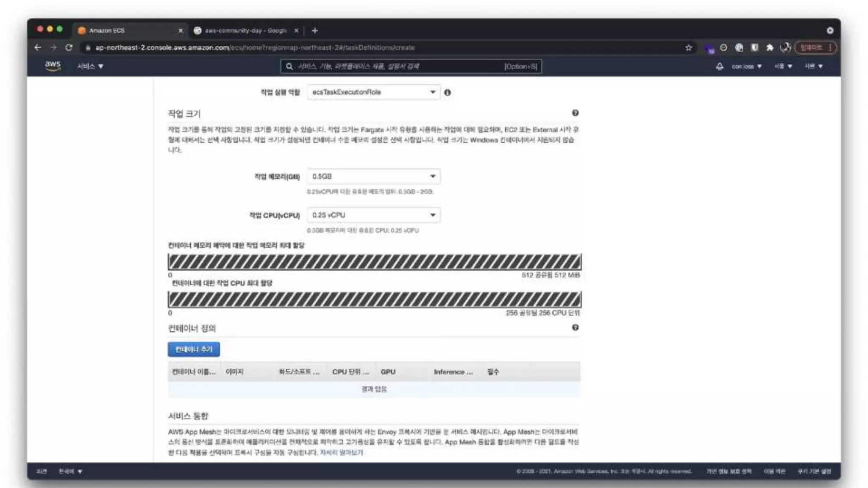Click help icon beside 컨테이너 정의 heading
Image resolution: width=868 pixels, height=488 pixels.
click(x=575, y=327)
